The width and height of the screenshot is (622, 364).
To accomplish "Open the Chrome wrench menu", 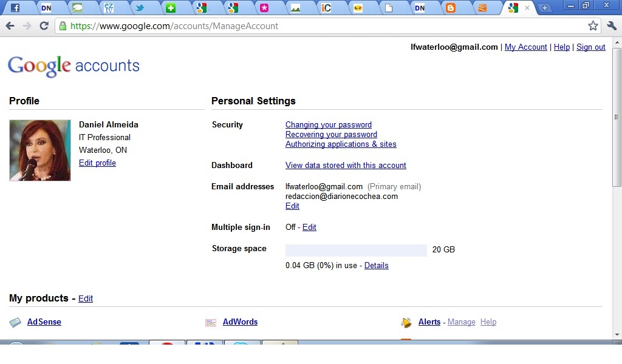I will point(612,26).
